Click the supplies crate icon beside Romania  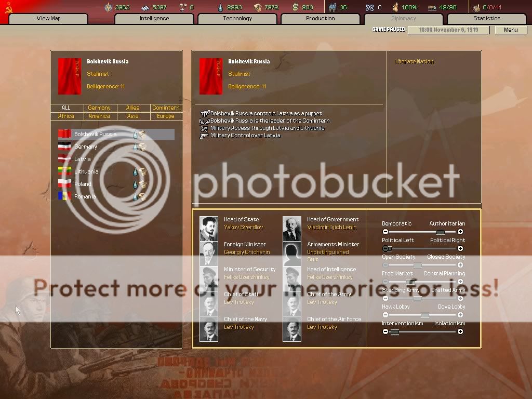tap(142, 197)
